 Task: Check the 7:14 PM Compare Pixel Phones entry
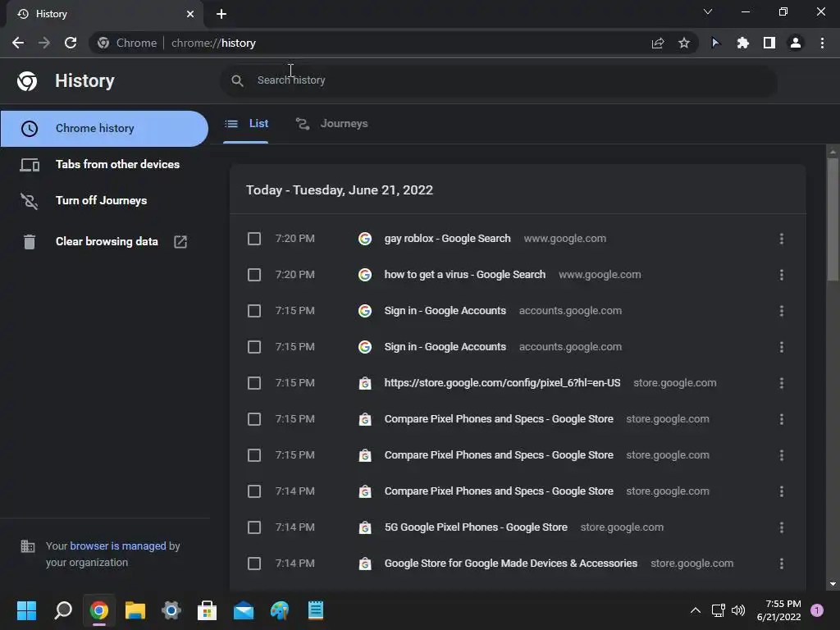tap(254, 491)
